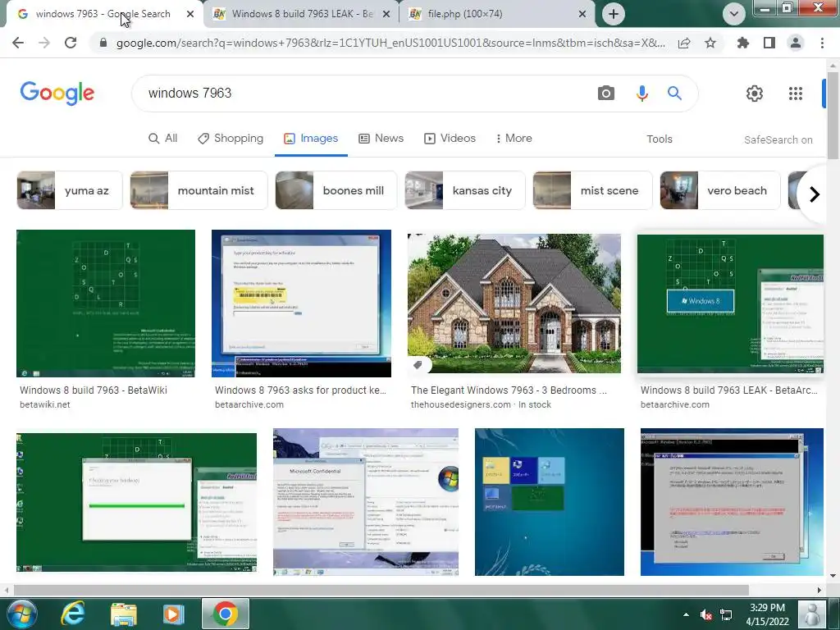The width and height of the screenshot is (840, 630).
Task: Bookmark this page with the star icon
Action: point(710,43)
